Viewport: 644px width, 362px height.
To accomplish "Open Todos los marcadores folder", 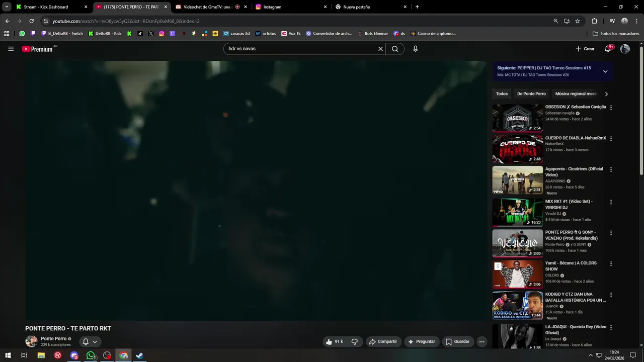I will click(616, 34).
